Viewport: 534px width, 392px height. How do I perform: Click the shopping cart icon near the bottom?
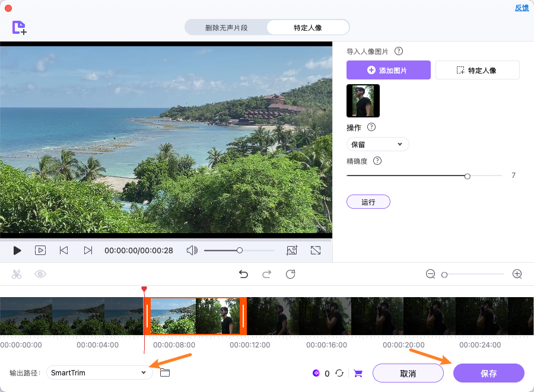pos(358,374)
